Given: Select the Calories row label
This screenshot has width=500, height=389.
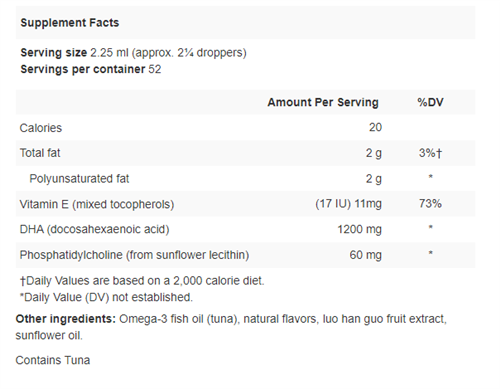Looking at the screenshot, I should (x=41, y=128).
